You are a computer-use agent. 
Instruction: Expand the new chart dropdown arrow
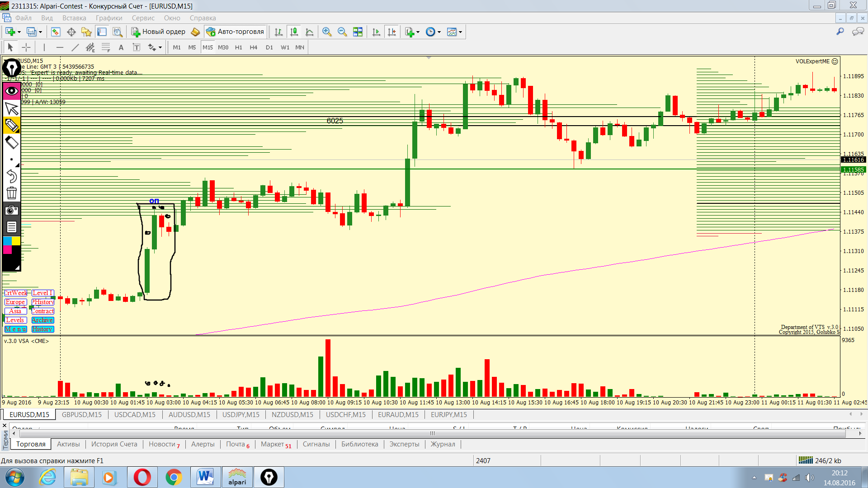[19, 32]
